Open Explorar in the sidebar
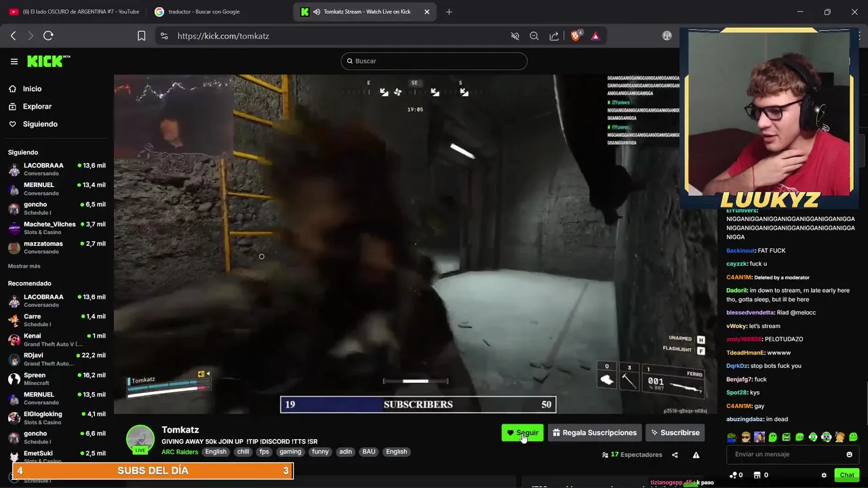Screen dimensions: 868x488 [x=37, y=106]
